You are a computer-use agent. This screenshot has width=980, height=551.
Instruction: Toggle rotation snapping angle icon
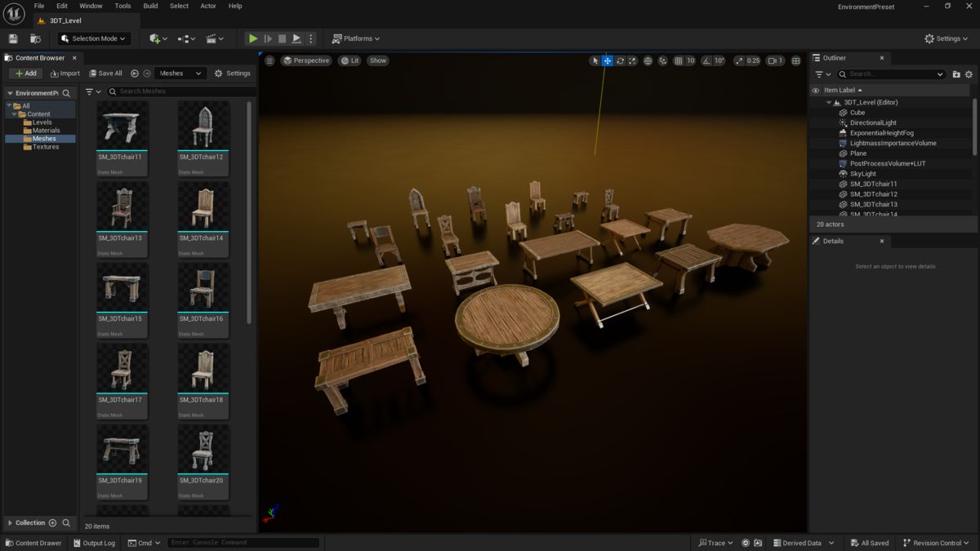706,60
